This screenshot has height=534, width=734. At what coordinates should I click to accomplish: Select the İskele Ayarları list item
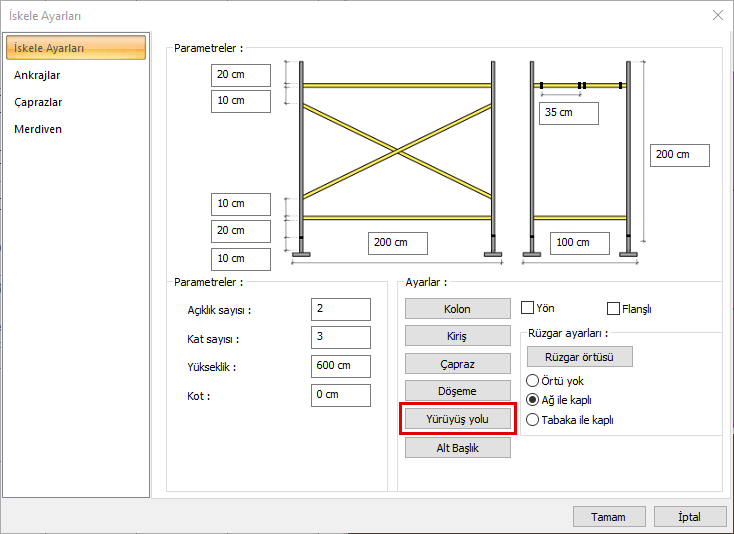click(76, 48)
